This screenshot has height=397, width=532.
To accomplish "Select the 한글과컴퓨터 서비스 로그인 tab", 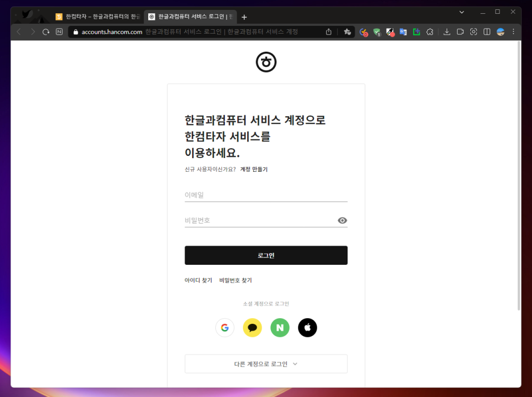I will 191,17.
